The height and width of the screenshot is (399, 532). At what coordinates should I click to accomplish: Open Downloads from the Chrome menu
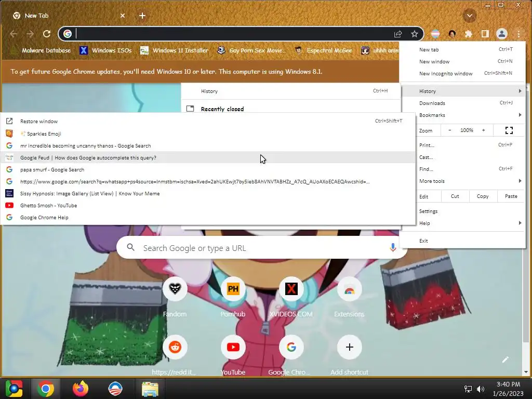[462, 103]
